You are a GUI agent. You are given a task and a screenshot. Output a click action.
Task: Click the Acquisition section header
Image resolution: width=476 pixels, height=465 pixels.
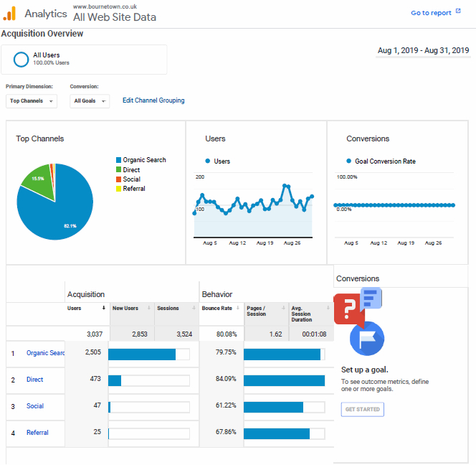click(x=86, y=294)
